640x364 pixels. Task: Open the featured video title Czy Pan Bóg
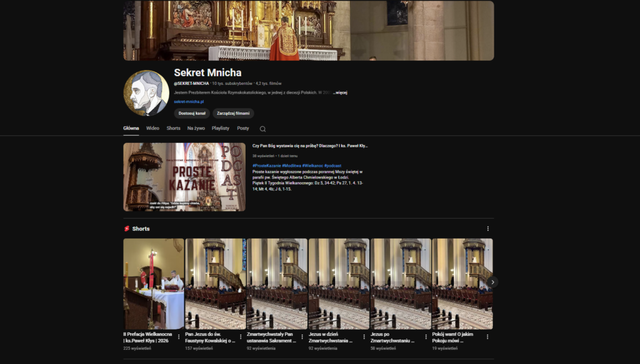pyautogui.click(x=310, y=145)
